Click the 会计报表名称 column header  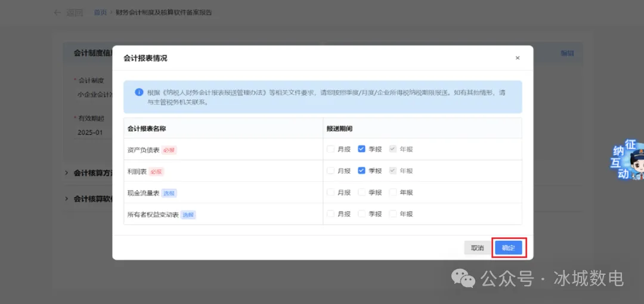[147, 129]
